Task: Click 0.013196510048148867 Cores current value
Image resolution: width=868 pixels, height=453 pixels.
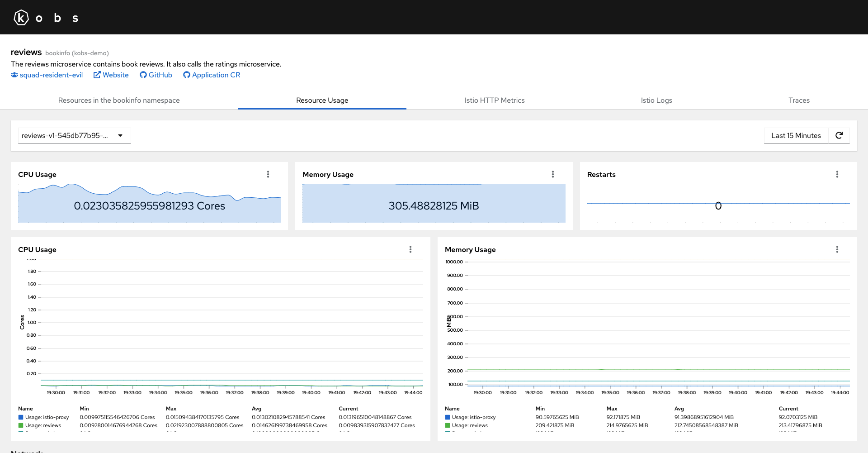Action: point(375,417)
